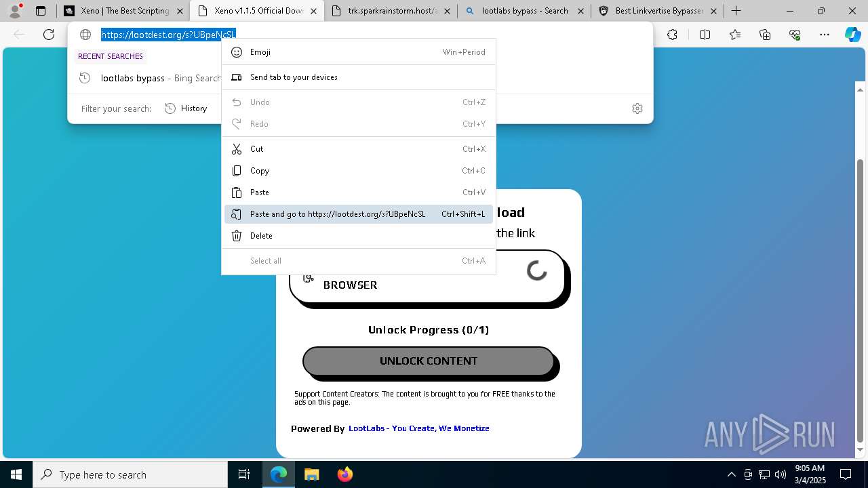868x488 pixels.
Task: Select Send tab to your devices
Action: coord(359,77)
